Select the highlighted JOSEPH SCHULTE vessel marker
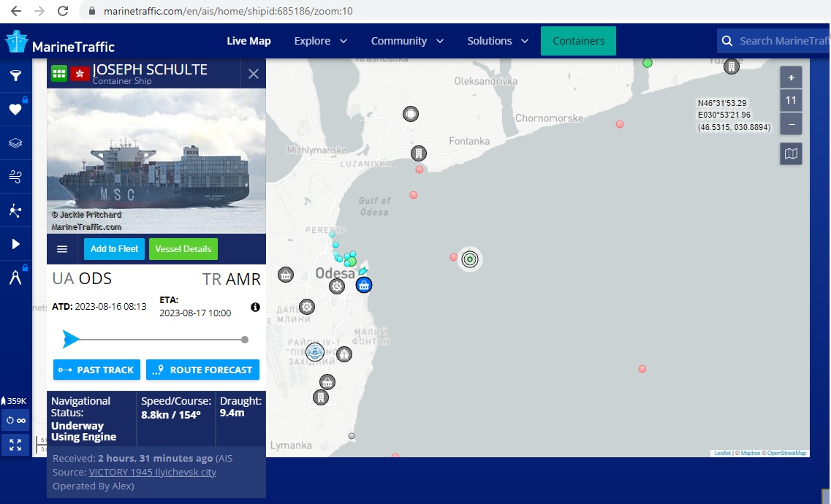Image resolution: width=831 pixels, height=504 pixels. pyautogui.click(x=469, y=259)
